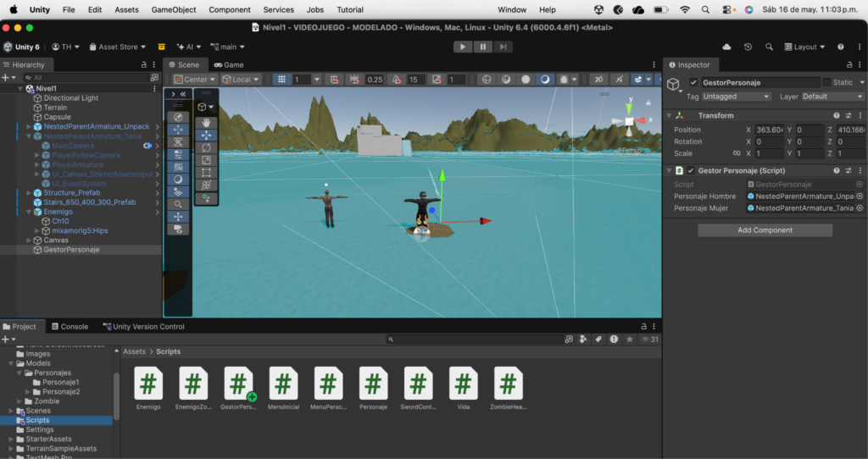Screen dimensions: 868x459
Task: Open the Center pivot mode dropdown
Action: [194, 80]
